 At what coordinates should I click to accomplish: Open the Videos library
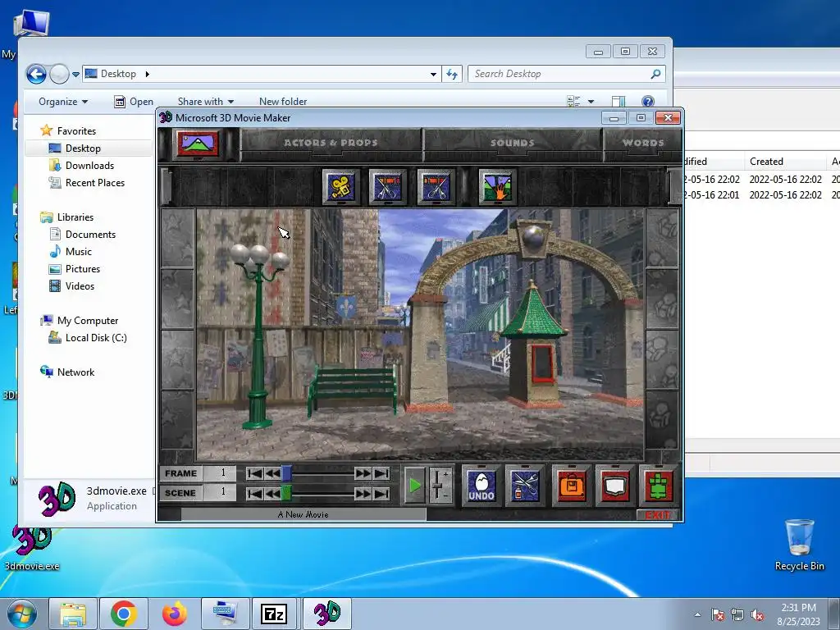tap(80, 286)
